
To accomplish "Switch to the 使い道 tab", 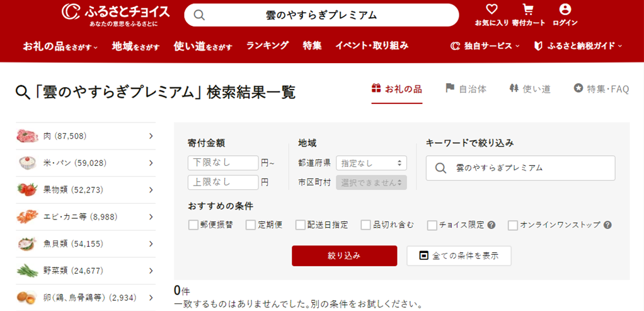I will click(x=530, y=88).
